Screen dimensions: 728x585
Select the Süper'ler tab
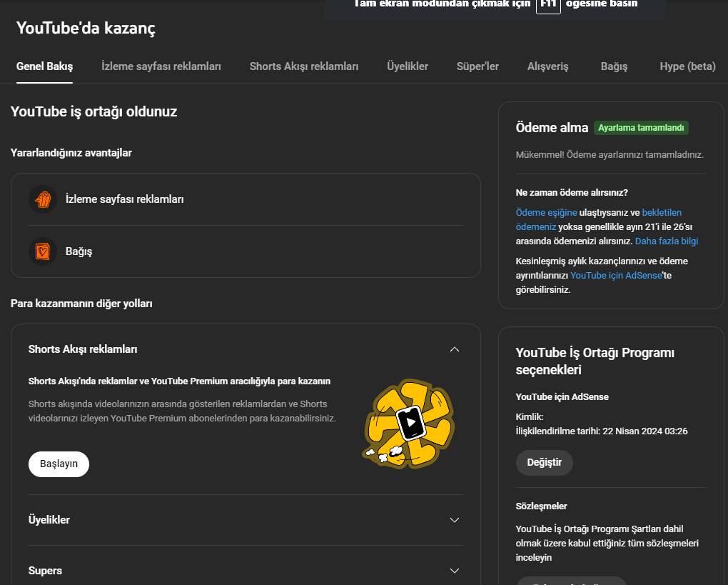(477, 66)
